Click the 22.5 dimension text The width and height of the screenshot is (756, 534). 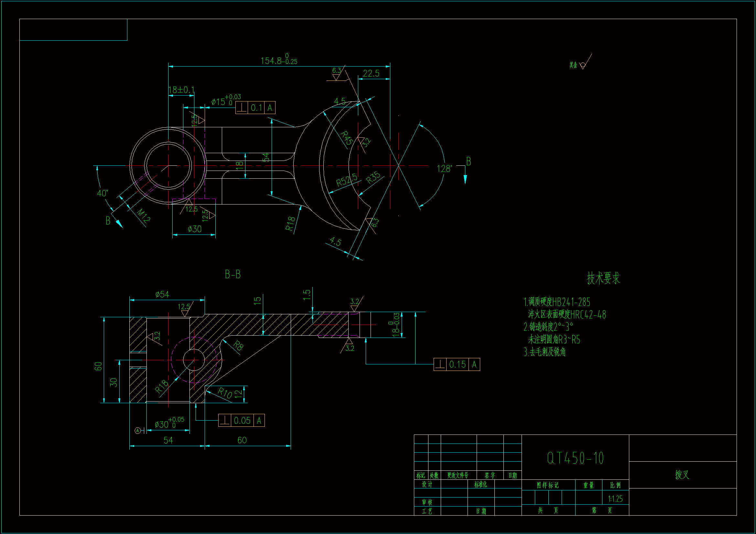pyautogui.click(x=371, y=73)
